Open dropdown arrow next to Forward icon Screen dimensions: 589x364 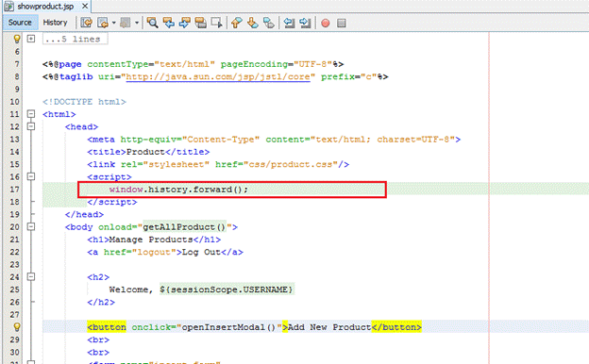pos(136,23)
